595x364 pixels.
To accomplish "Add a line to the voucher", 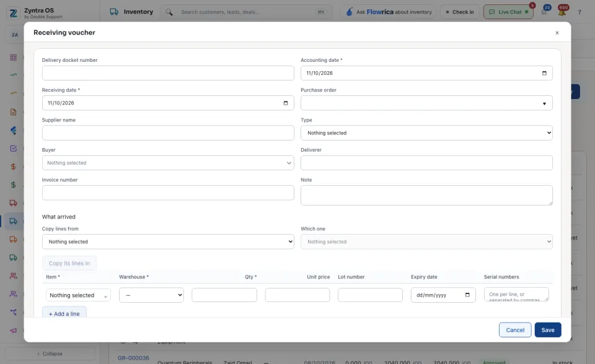I will (x=64, y=313).
